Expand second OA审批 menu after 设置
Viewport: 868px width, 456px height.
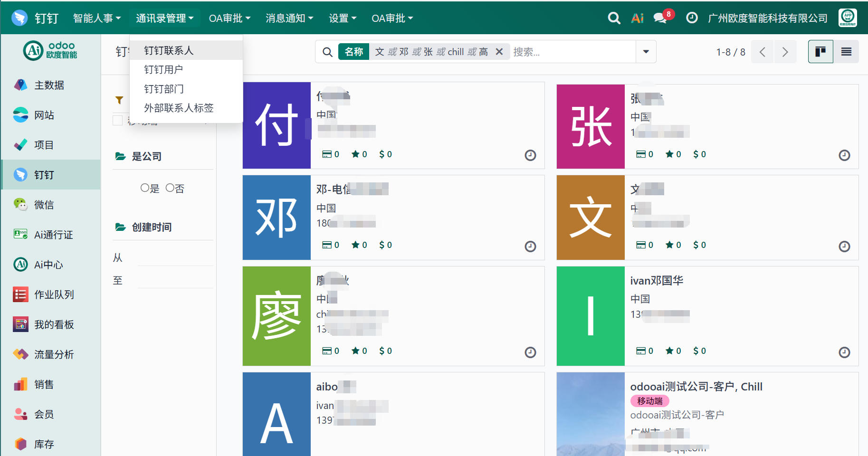tap(392, 18)
